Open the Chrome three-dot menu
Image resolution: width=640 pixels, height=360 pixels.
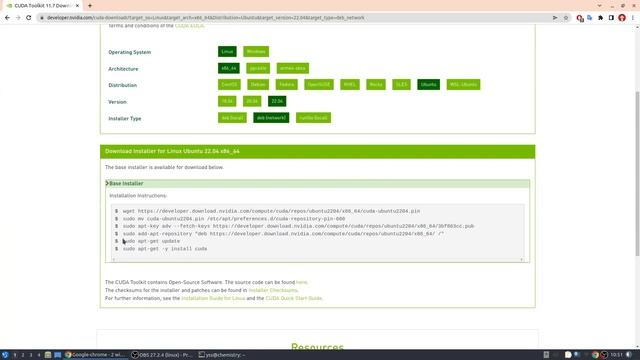[633, 18]
